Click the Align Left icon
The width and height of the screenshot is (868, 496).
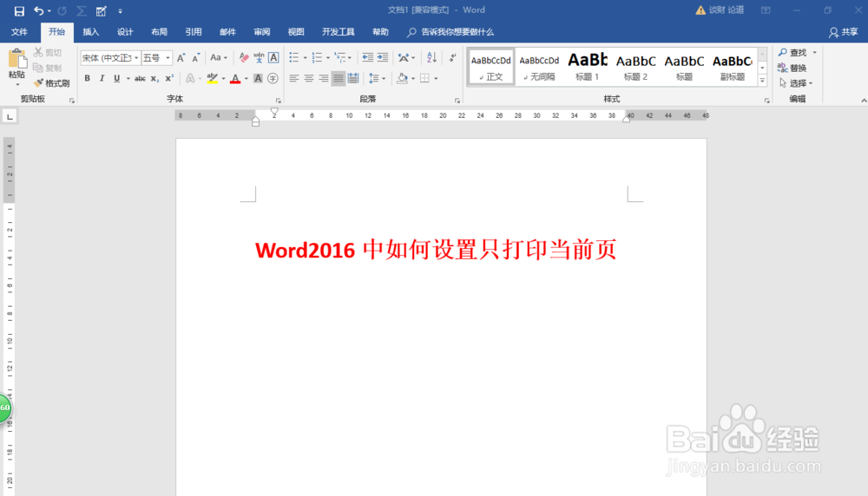(294, 79)
